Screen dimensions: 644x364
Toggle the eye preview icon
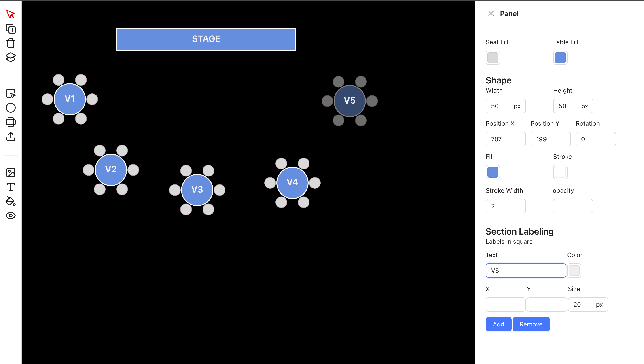(x=11, y=216)
